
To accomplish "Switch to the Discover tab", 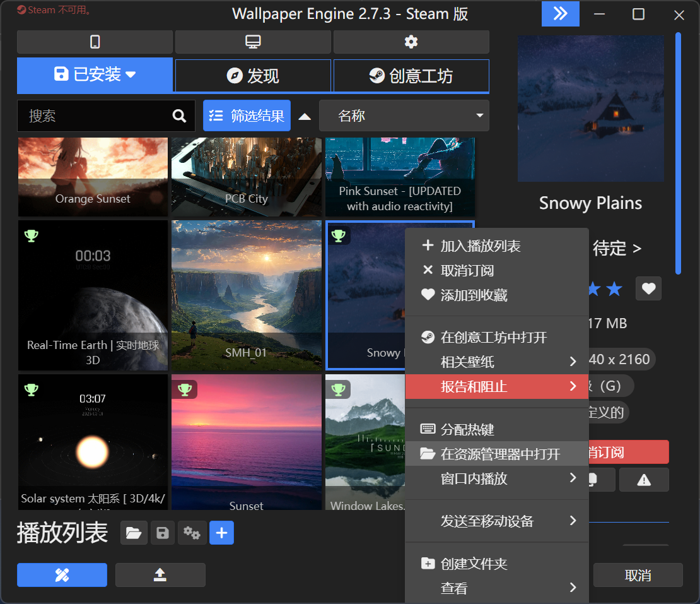I will [253, 76].
